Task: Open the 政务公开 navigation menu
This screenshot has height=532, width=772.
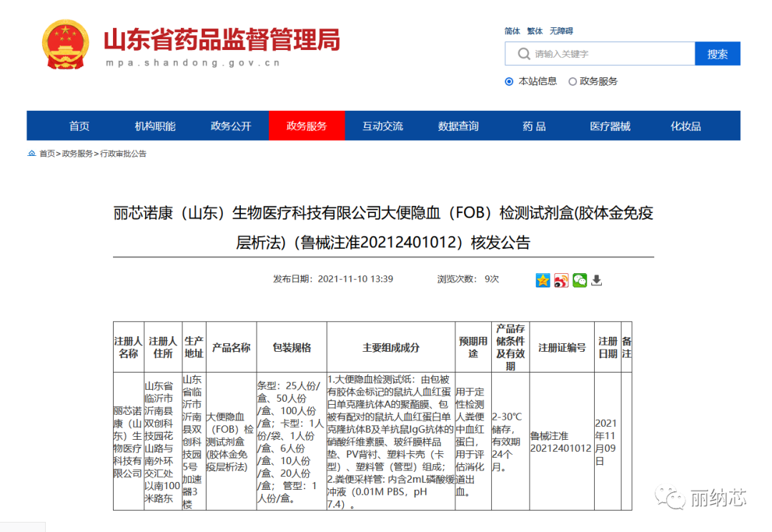Action: (231, 126)
